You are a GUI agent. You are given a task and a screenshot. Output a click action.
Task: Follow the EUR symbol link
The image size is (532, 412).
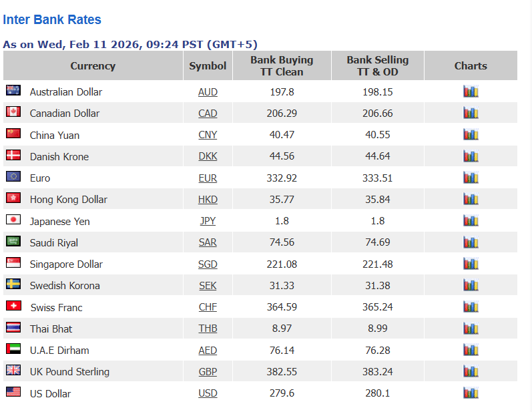[208, 178]
